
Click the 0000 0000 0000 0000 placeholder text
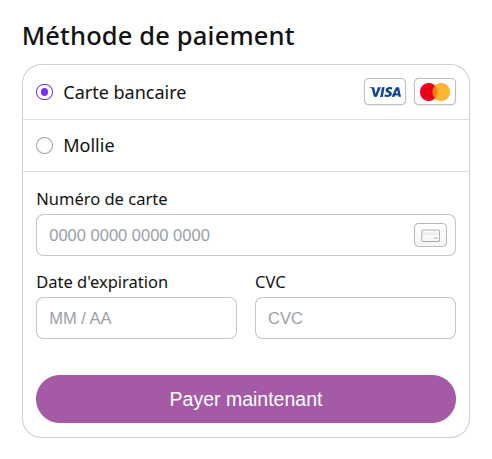coord(130,235)
